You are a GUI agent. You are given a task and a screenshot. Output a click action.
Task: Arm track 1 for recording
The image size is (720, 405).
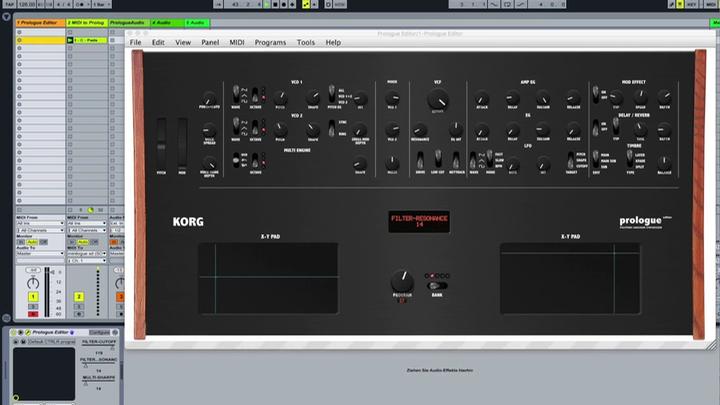(33, 314)
